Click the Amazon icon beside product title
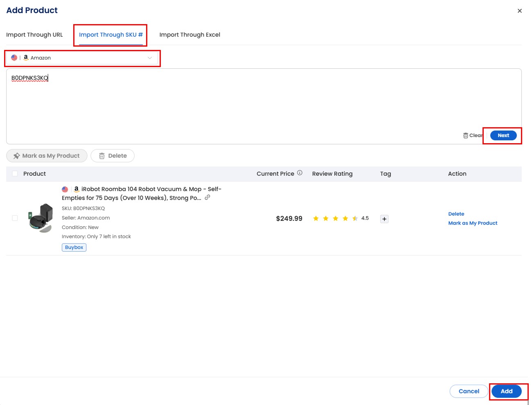The height and width of the screenshot is (405, 532). click(x=76, y=189)
